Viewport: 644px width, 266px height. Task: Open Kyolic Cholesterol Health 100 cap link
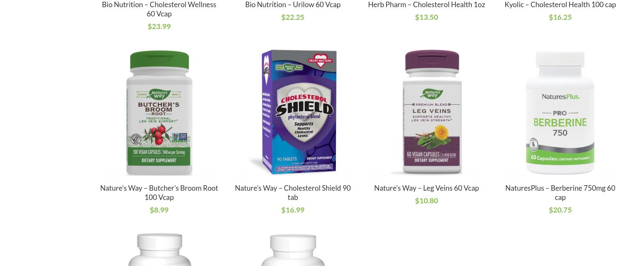560,5
